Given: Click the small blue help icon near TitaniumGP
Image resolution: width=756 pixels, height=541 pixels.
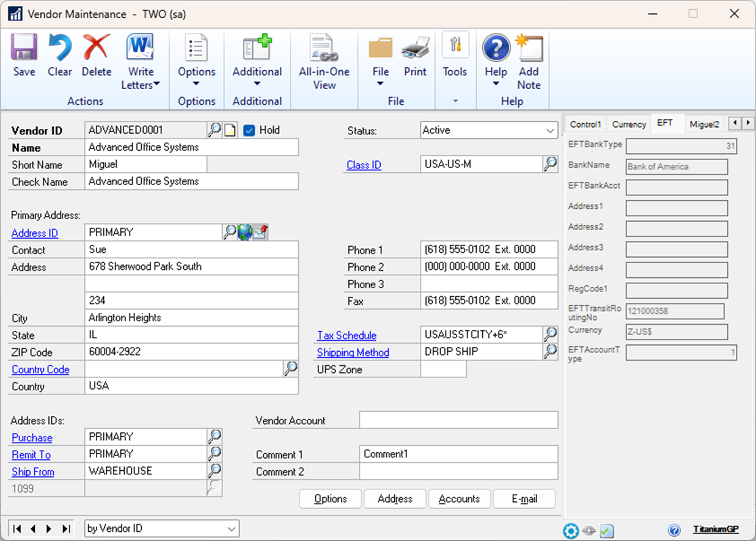Looking at the screenshot, I should (x=675, y=530).
